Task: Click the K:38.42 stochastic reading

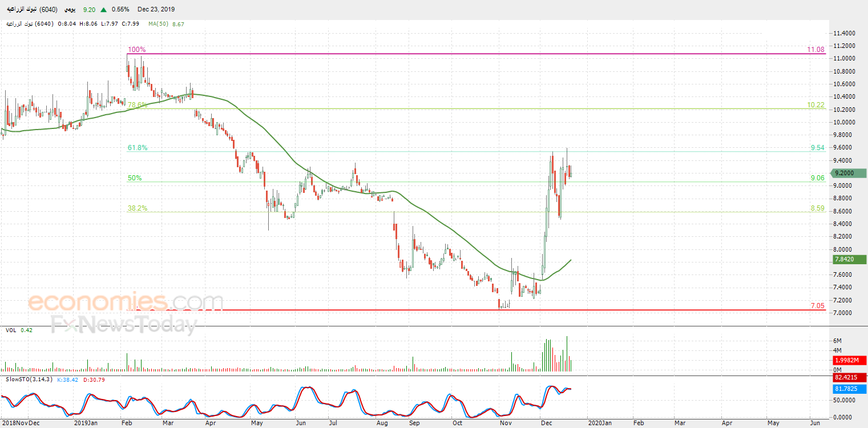Action: pyautogui.click(x=68, y=379)
